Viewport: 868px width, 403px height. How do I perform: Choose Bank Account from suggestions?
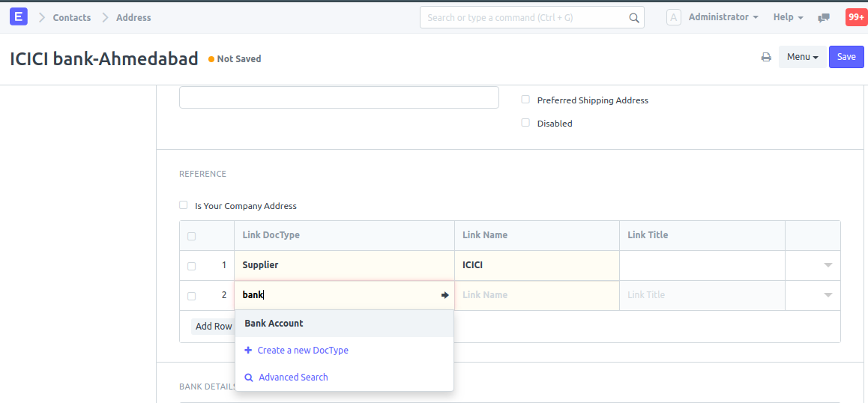344,324
